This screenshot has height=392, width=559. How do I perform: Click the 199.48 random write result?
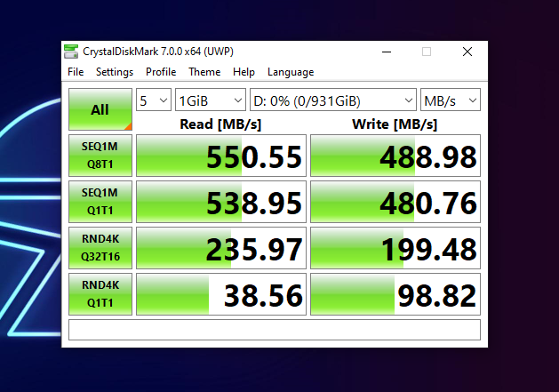tap(395, 248)
